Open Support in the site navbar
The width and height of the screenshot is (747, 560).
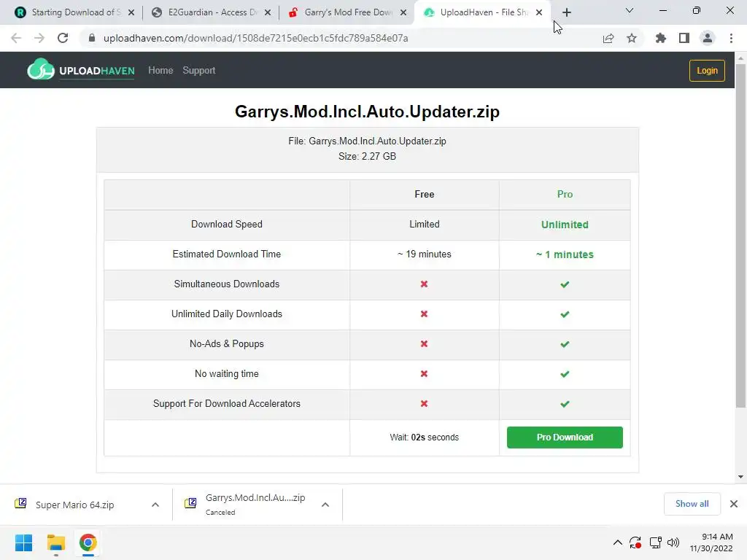(x=199, y=71)
